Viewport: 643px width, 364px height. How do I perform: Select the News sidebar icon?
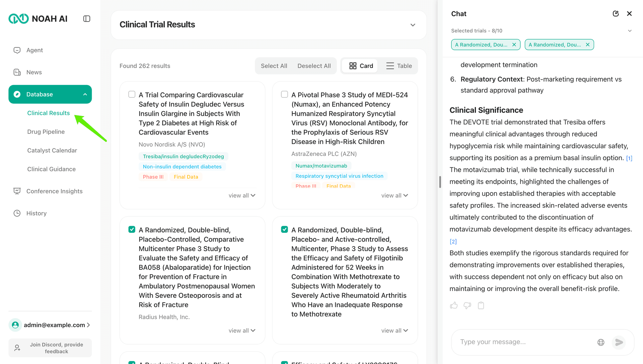tap(17, 72)
